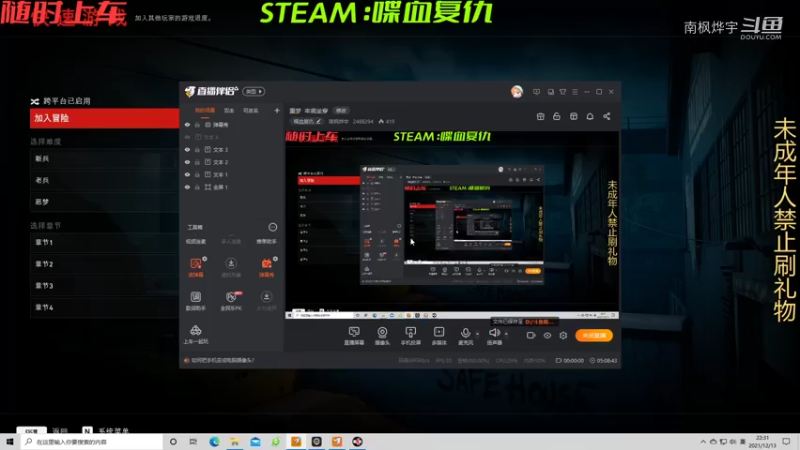Toggle visibility of the 文本 1 layer

pos(187,174)
